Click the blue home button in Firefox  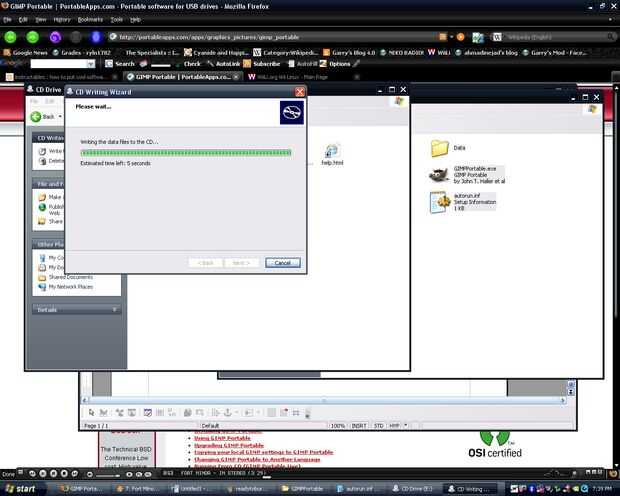click(x=96, y=37)
